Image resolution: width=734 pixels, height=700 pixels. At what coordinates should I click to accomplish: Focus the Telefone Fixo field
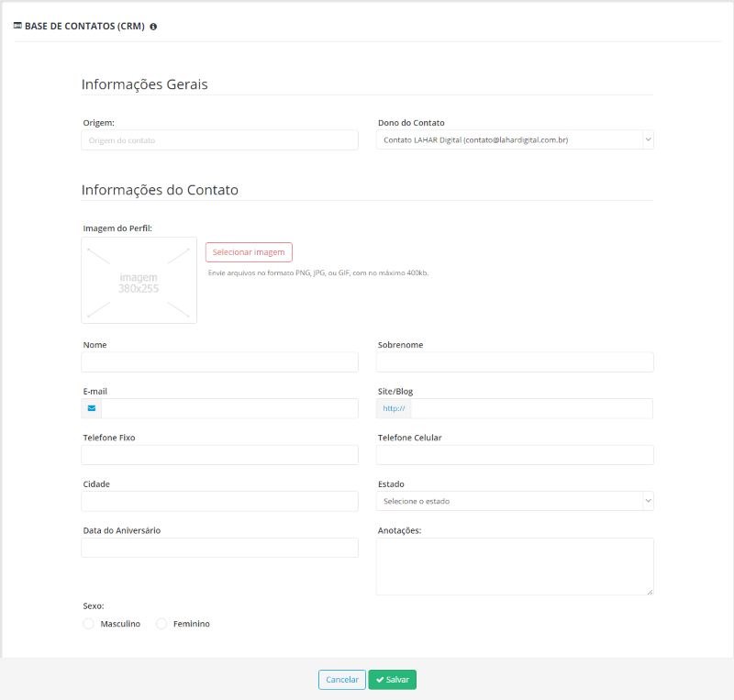click(220, 455)
